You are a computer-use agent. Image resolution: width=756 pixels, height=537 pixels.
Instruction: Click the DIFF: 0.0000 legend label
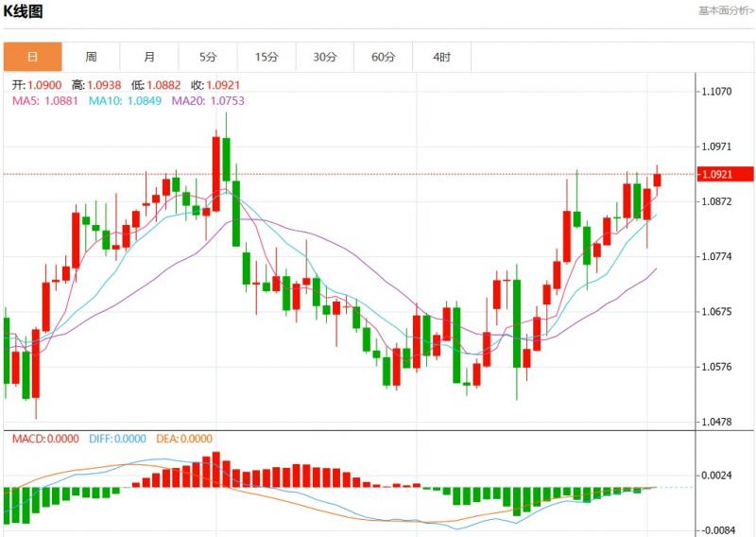point(119,439)
